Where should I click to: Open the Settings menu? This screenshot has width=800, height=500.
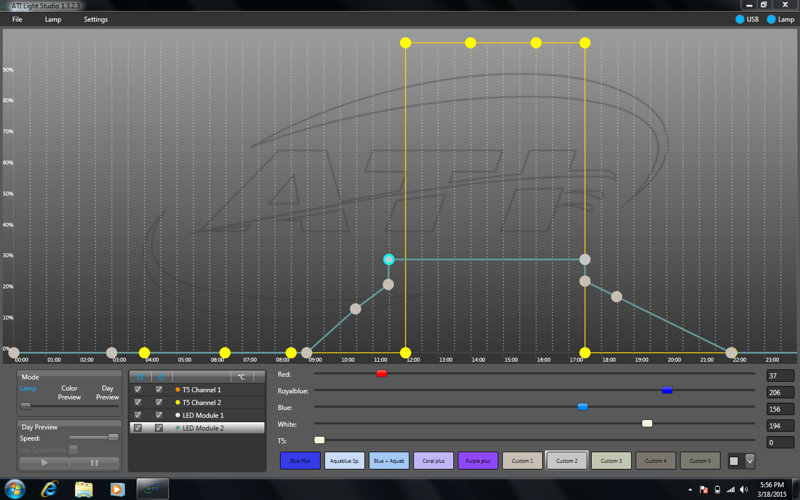coord(96,19)
